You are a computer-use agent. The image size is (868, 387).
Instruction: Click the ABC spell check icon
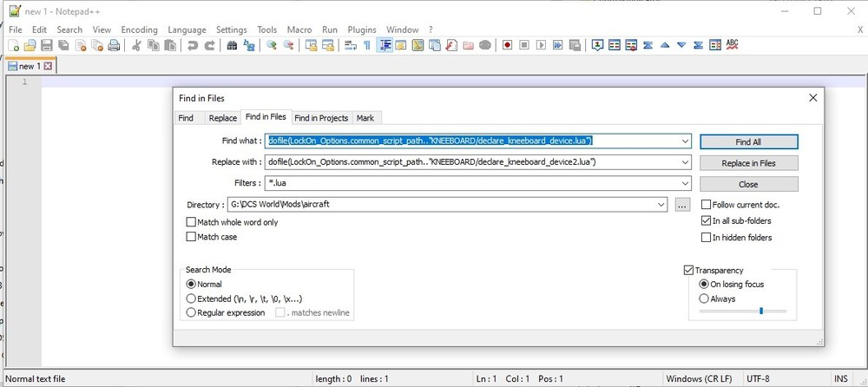click(733, 45)
